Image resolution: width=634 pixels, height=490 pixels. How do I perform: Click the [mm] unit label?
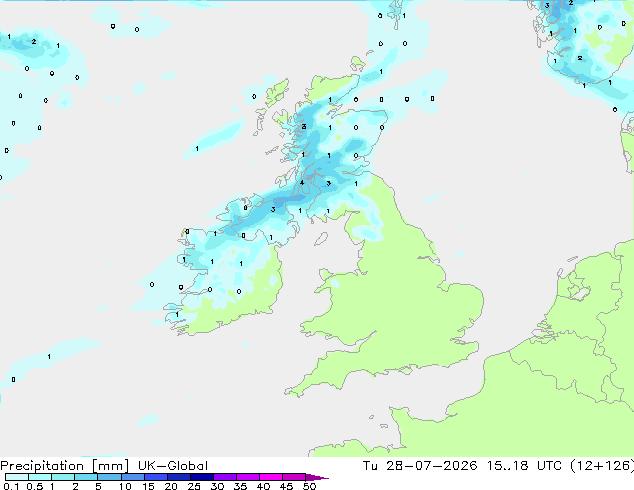coord(111,466)
